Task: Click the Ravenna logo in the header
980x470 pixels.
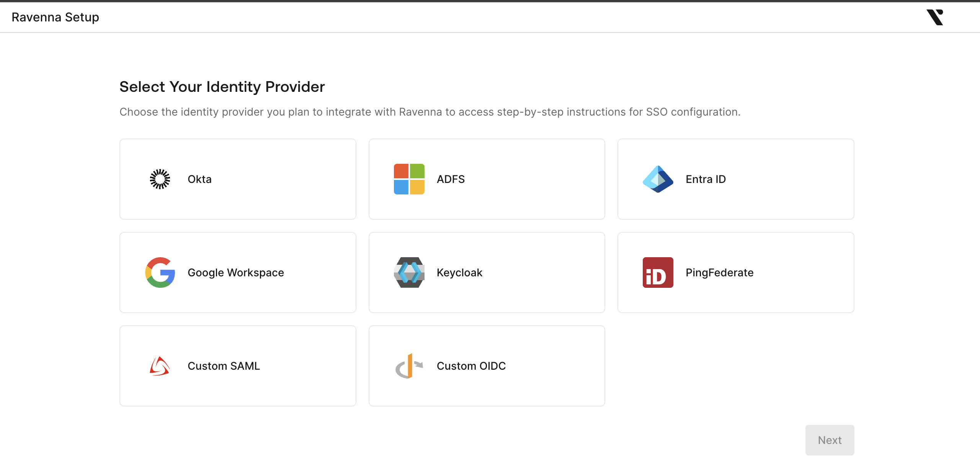Action: click(935, 17)
